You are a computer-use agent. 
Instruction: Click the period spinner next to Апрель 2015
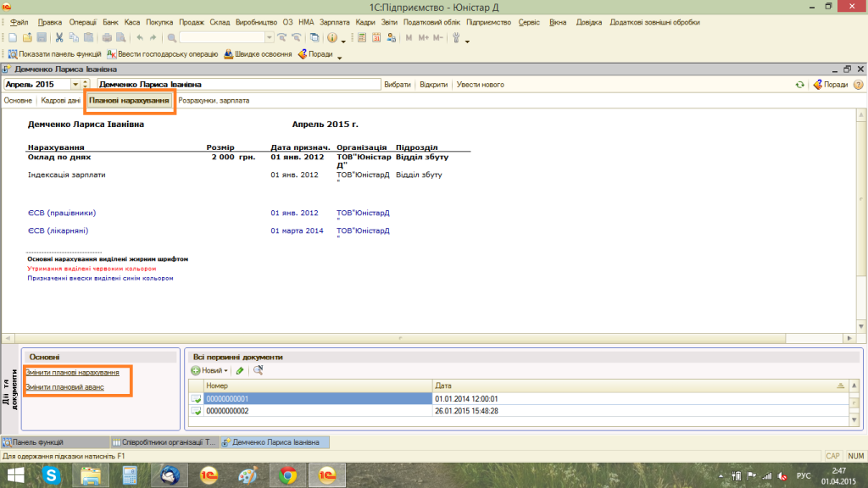pyautogui.click(x=86, y=85)
